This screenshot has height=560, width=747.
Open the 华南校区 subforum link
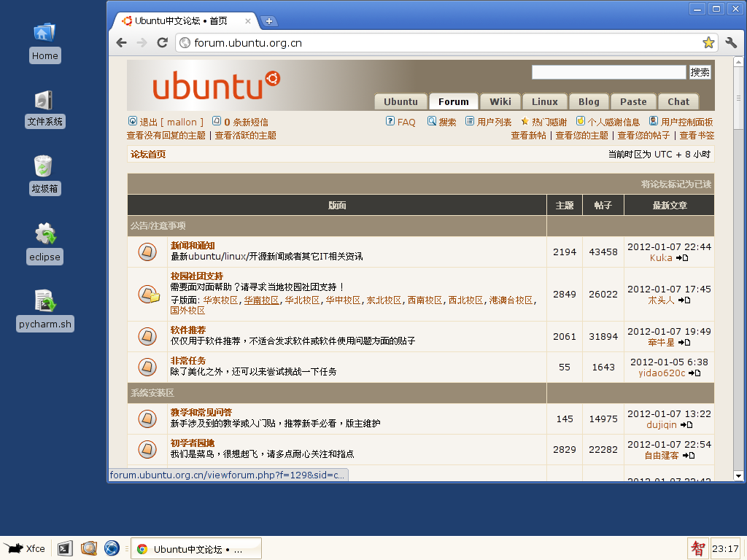coord(262,300)
